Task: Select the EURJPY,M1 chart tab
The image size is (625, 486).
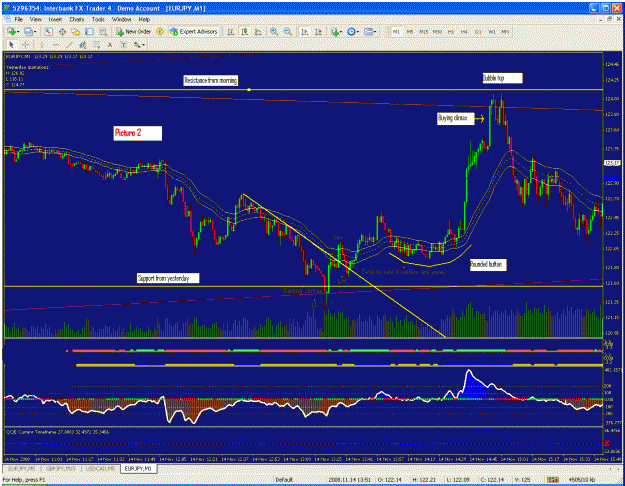Action: pyautogui.click(x=138, y=469)
